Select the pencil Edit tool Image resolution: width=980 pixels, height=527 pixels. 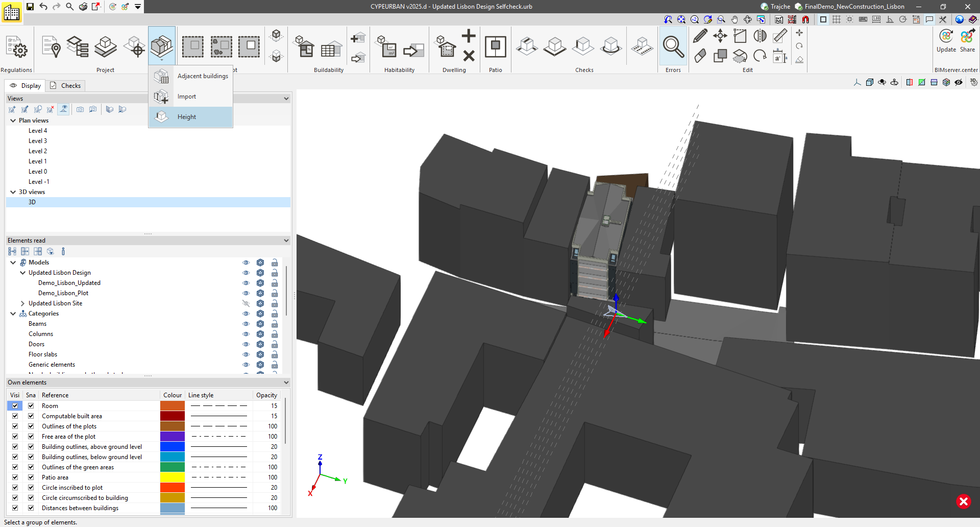[700, 36]
